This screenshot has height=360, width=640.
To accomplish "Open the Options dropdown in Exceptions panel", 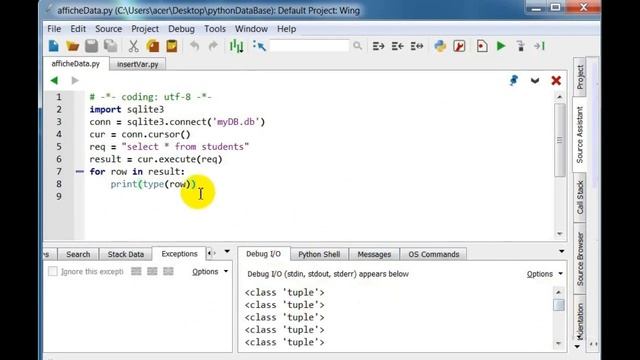I will tap(210, 271).
